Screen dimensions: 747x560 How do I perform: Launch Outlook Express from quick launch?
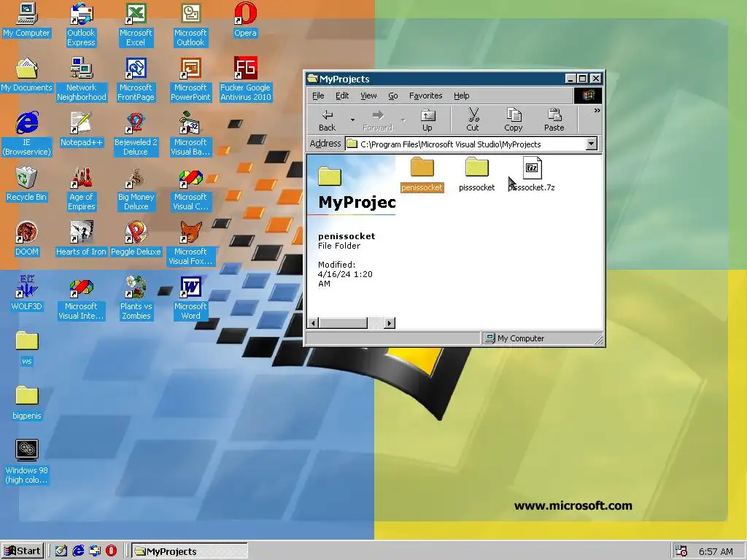click(x=95, y=551)
